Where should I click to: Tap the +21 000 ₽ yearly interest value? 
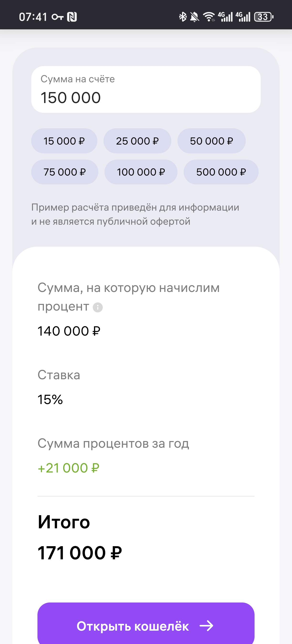68,468
